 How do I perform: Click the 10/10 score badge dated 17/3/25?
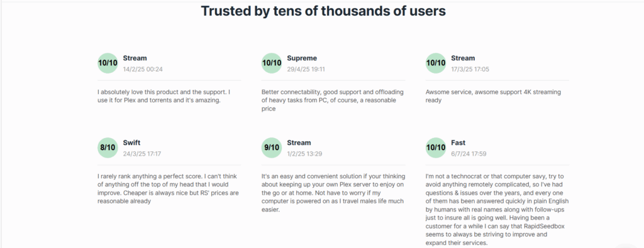(436, 63)
